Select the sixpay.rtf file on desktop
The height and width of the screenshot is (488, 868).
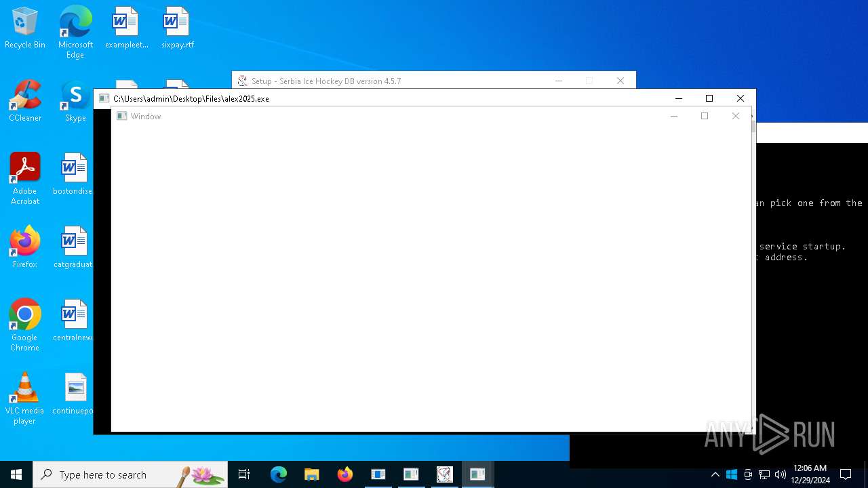pos(177,28)
